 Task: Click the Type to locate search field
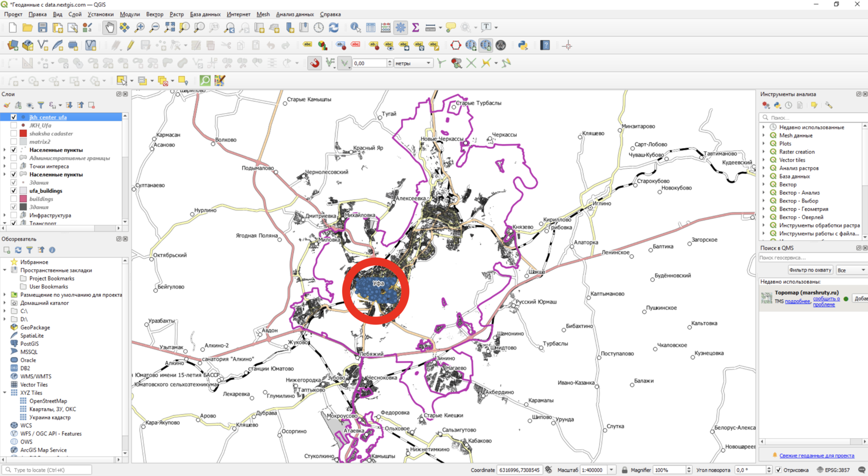coord(48,470)
